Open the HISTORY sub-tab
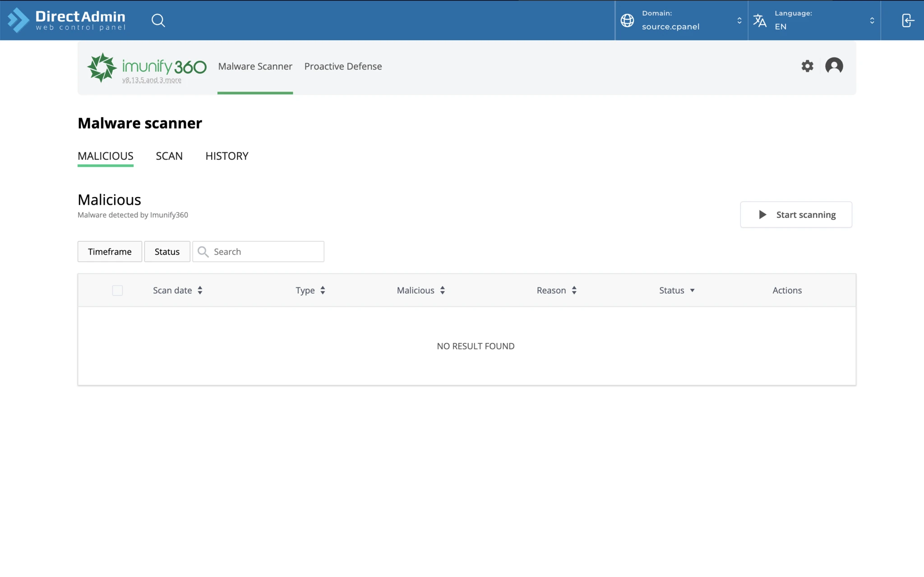 pos(227,156)
